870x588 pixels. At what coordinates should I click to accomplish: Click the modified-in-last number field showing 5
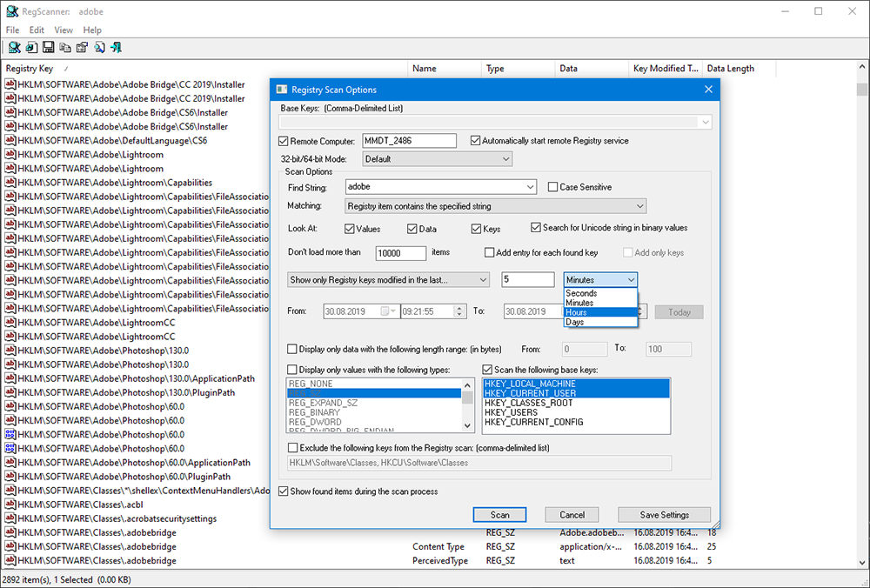pyautogui.click(x=528, y=279)
